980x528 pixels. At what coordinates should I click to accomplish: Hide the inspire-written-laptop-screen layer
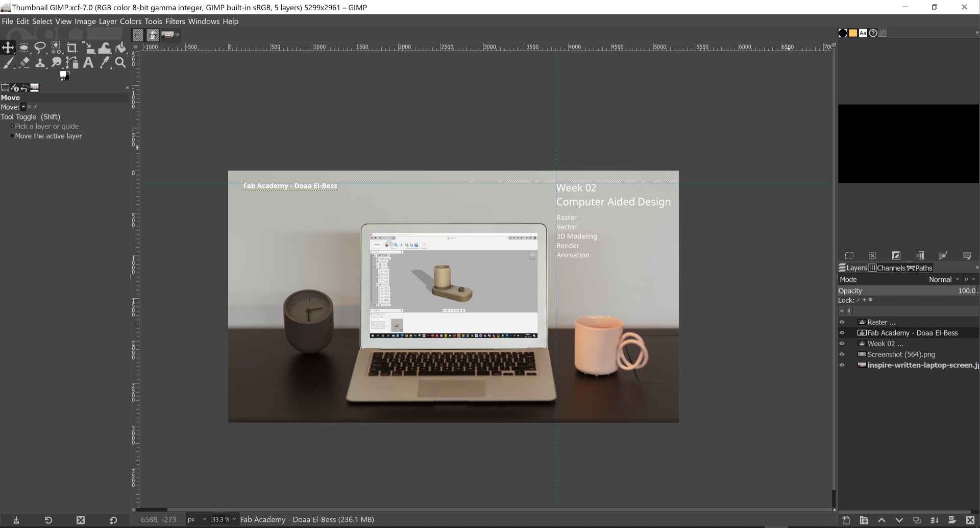[x=842, y=365]
